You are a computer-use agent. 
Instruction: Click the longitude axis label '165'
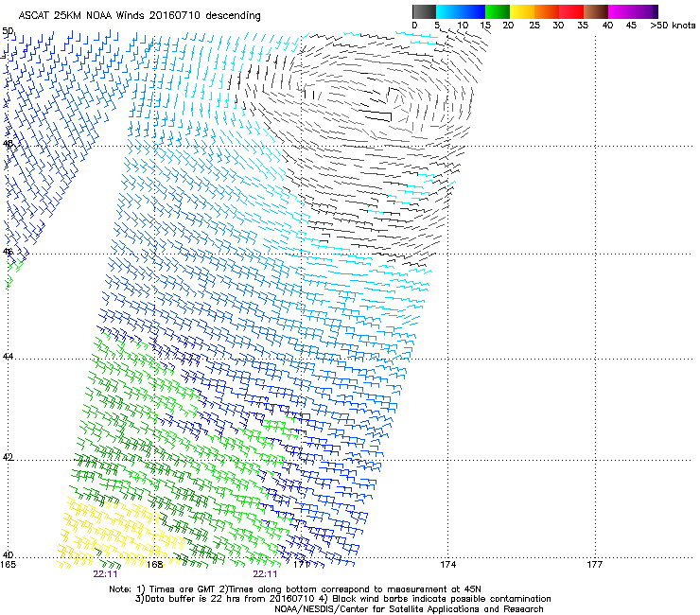(x=8, y=565)
